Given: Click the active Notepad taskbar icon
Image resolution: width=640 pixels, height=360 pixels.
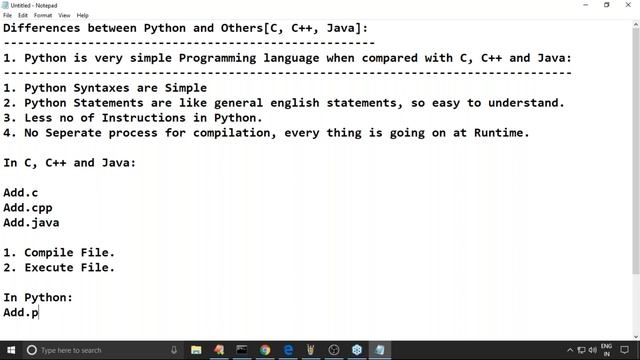Looking at the screenshot, I should [x=380, y=350].
